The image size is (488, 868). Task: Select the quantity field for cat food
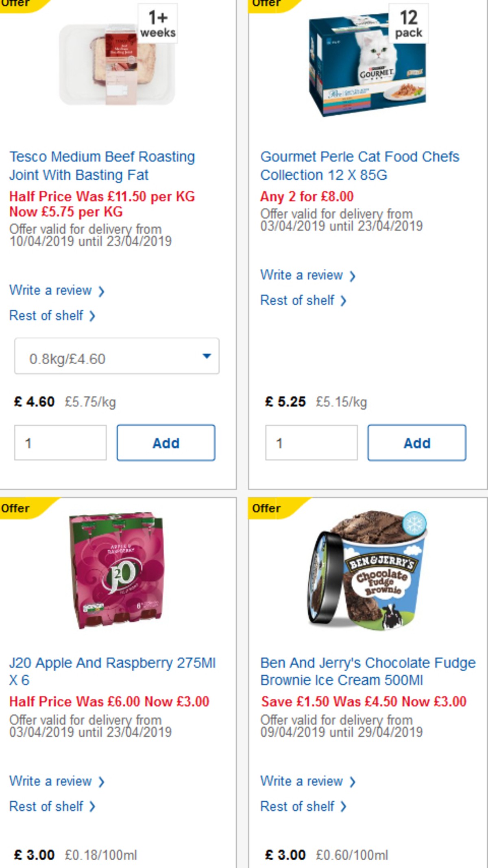[x=311, y=443]
